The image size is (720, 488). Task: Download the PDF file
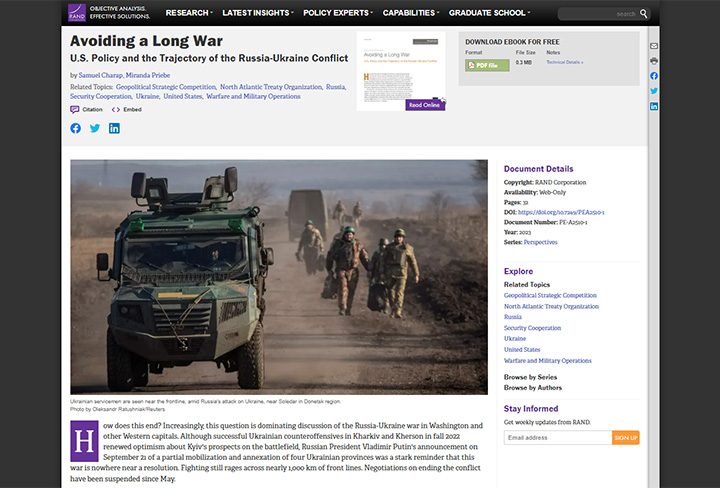pos(487,65)
